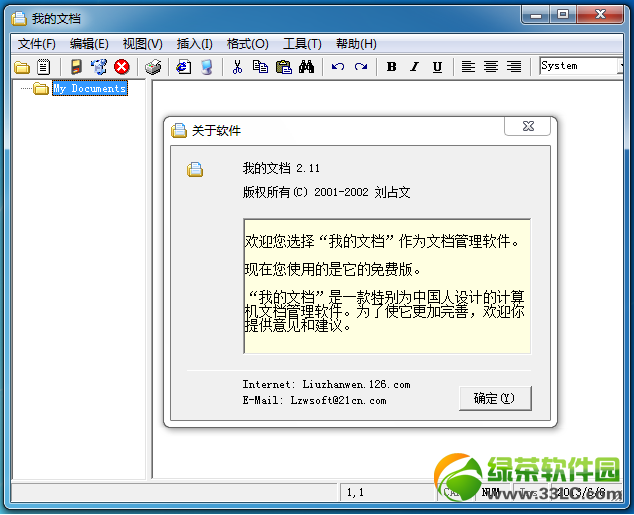This screenshot has height=515, width=634.
Task: Click the 确定(Y) button
Action: 495,399
